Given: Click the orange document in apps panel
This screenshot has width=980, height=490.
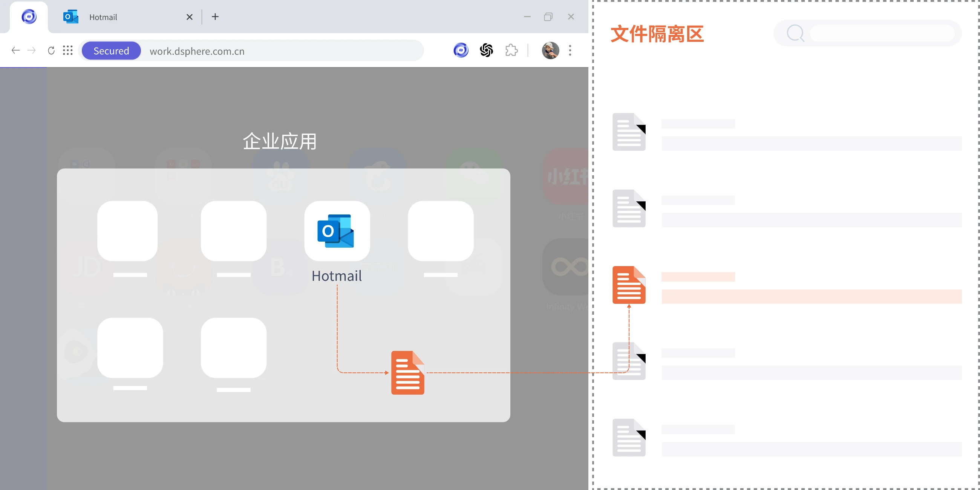Looking at the screenshot, I should (x=407, y=373).
